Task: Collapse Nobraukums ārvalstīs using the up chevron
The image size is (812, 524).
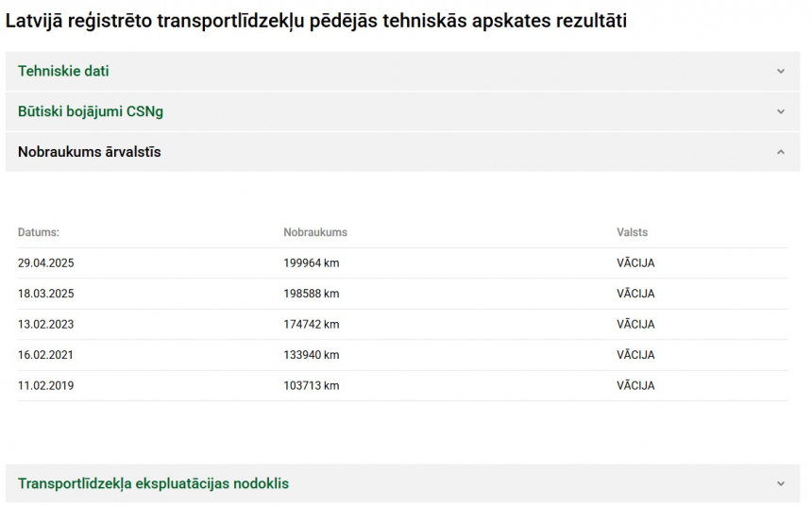Action: click(780, 152)
